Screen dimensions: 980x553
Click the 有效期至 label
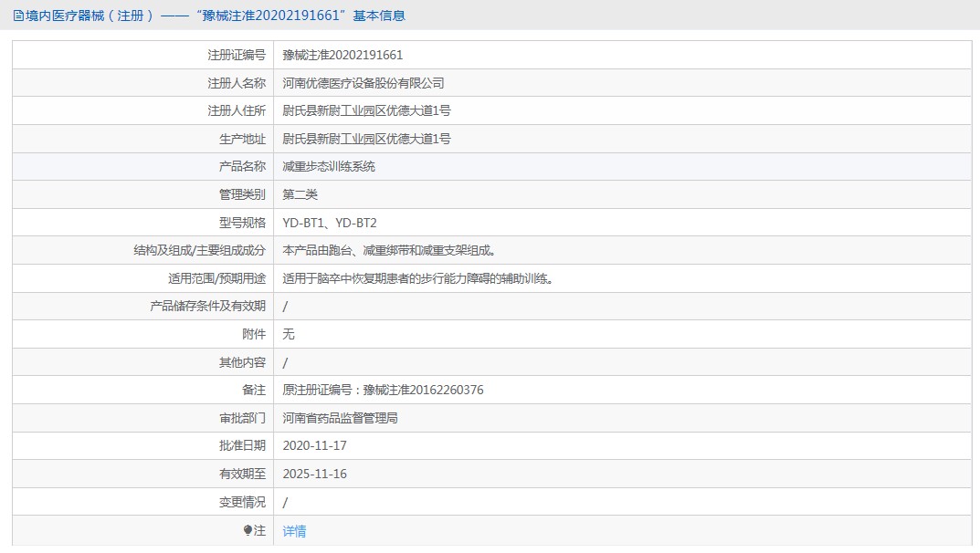(242, 474)
